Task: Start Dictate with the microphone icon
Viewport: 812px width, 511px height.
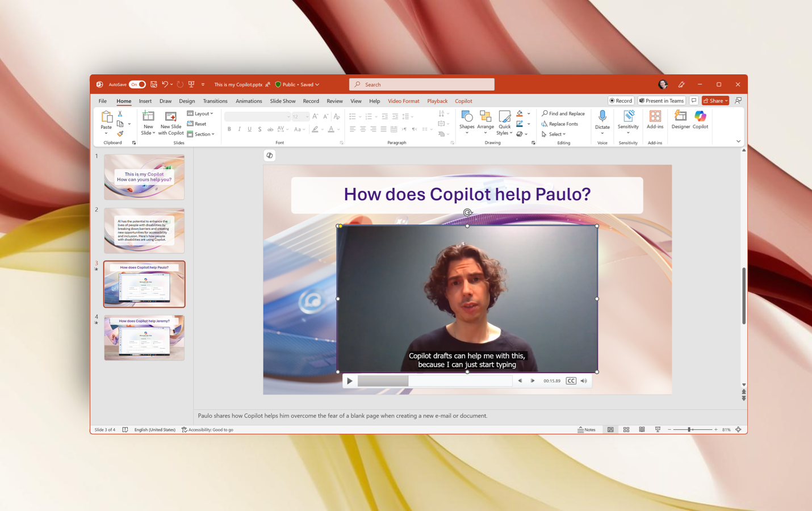Action: click(x=602, y=116)
